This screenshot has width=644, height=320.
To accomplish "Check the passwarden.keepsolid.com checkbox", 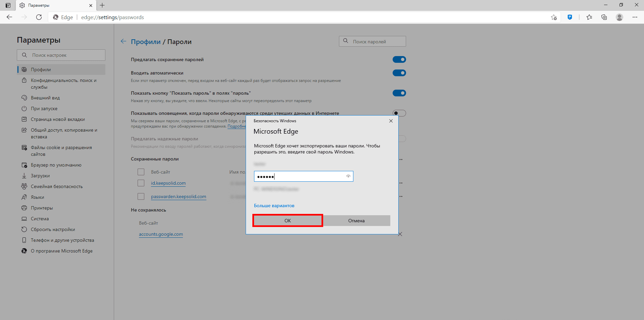I will coord(141,196).
